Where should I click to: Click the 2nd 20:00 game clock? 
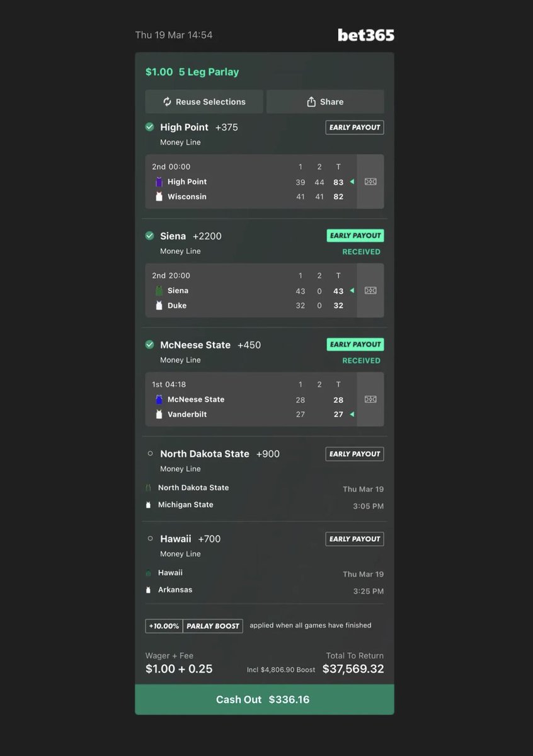(171, 276)
